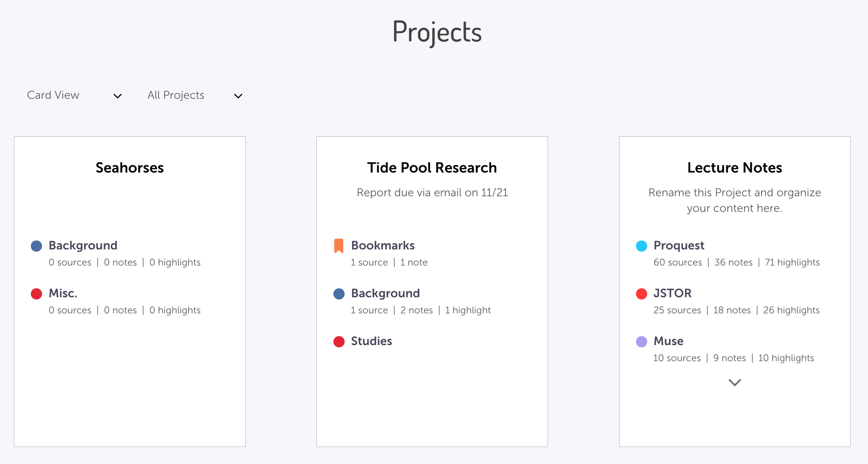Open the Studies folder
The width and height of the screenshot is (868, 464).
[371, 341]
